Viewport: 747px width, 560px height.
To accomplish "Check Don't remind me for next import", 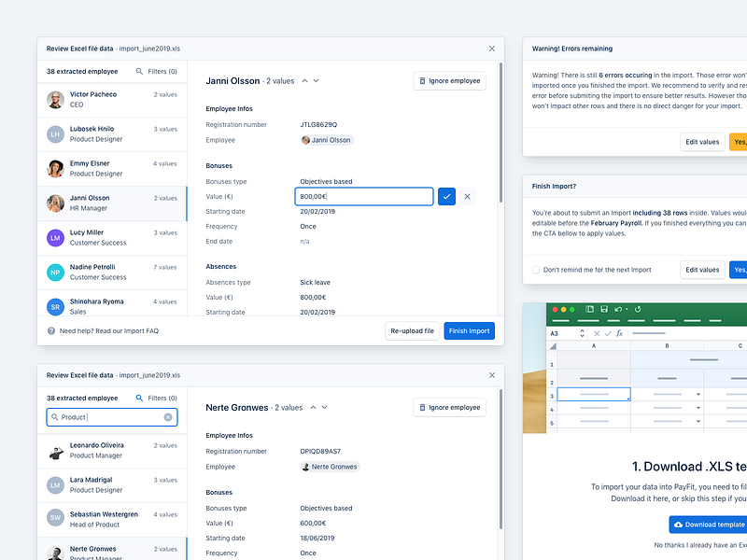I will point(536,270).
